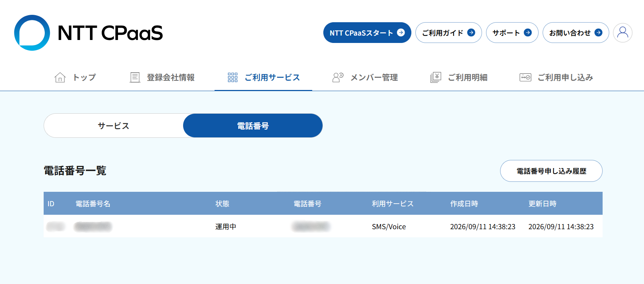Click the application icon beside ご利用申し込み
The height and width of the screenshot is (284, 644).
coord(525,77)
